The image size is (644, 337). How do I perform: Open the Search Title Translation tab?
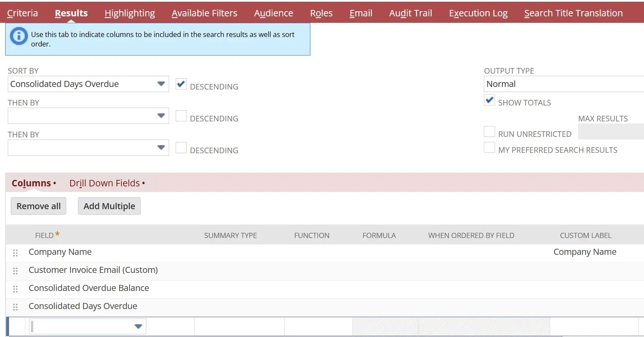[573, 13]
